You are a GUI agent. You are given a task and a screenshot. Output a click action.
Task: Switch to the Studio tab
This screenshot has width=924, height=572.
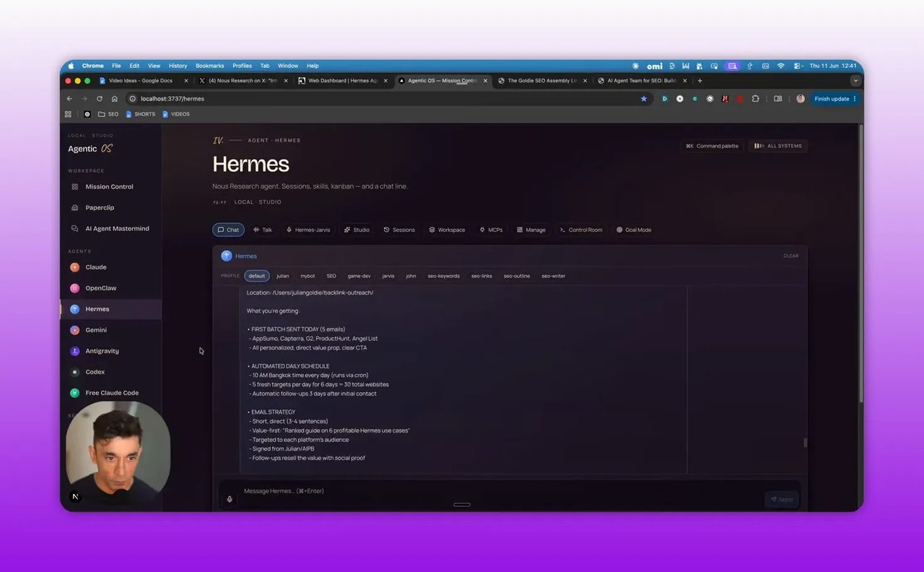[x=357, y=230]
